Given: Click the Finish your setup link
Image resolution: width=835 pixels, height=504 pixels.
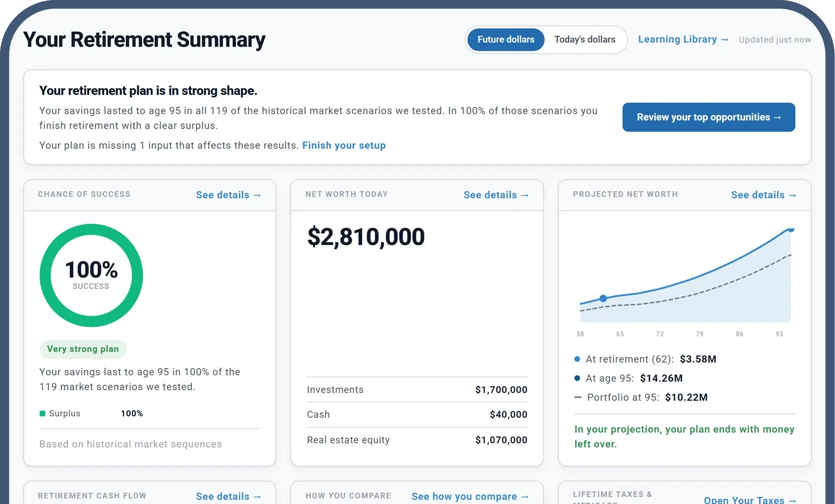Looking at the screenshot, I should click(344, 145).
